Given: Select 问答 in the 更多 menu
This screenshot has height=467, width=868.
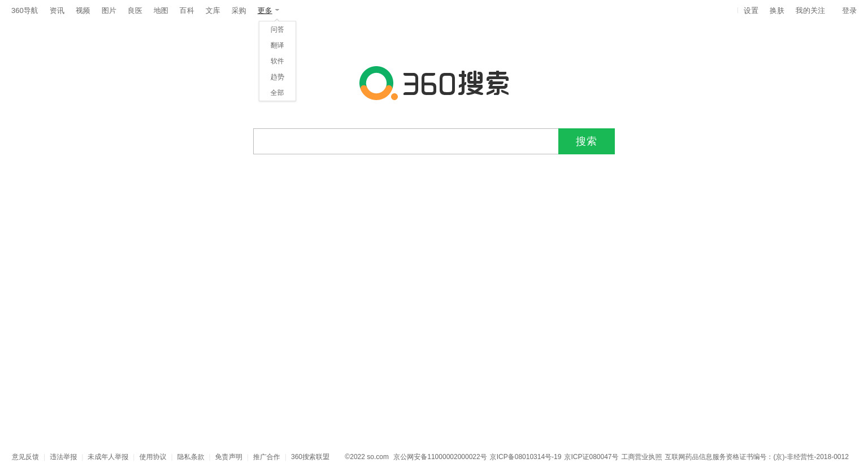Looking at the screenshot, I should pos(277,29).
